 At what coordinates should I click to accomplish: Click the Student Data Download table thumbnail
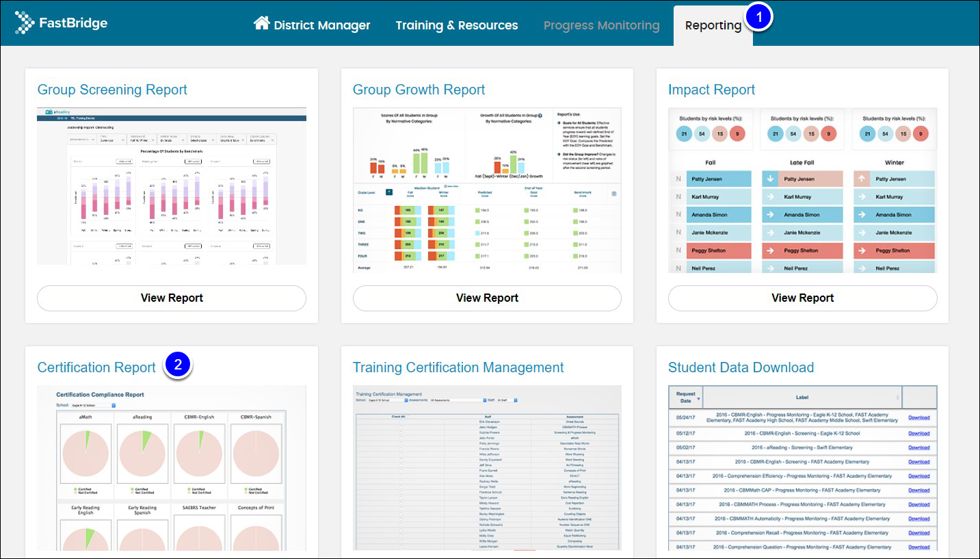[x=803, y=468]
